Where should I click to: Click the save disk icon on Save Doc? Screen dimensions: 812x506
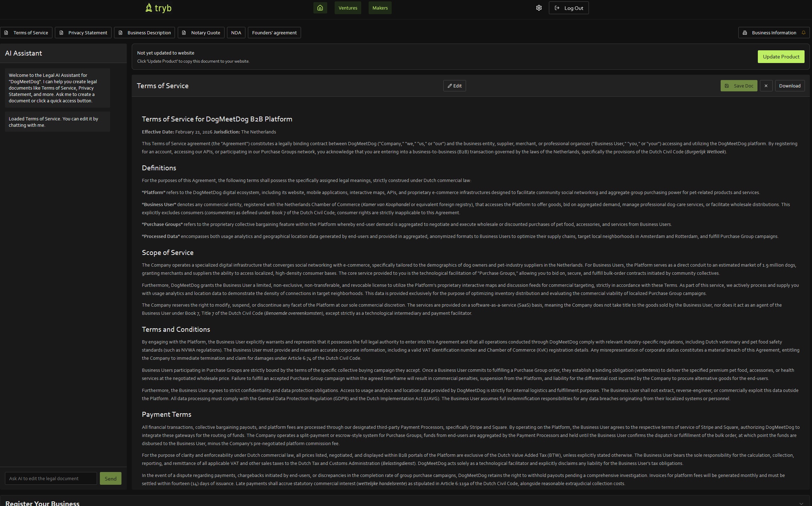tap(727, 86)
